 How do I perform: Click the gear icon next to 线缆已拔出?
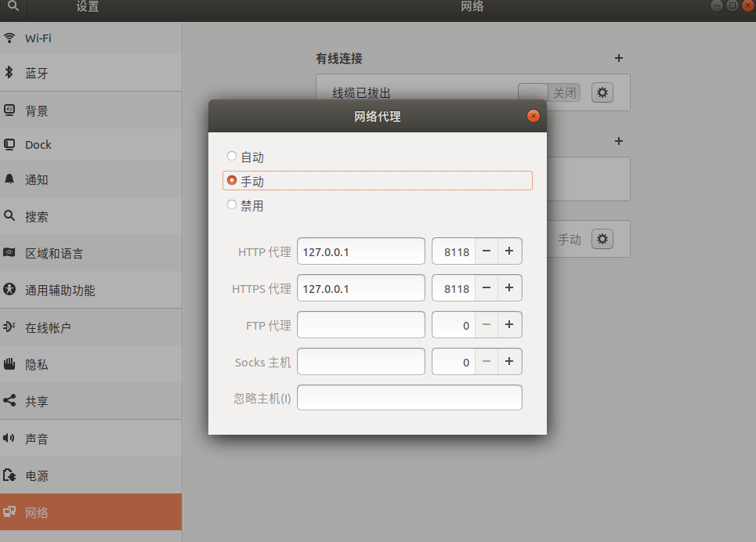tap(602, 92)
